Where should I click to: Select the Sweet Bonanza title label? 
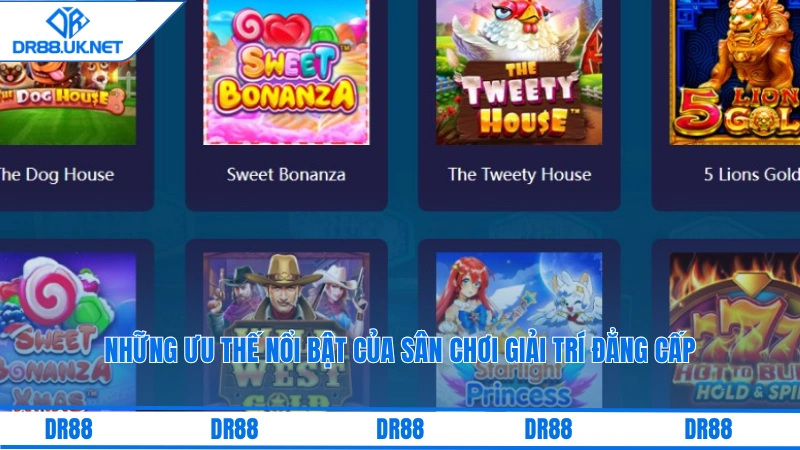(x=286, y=174)
